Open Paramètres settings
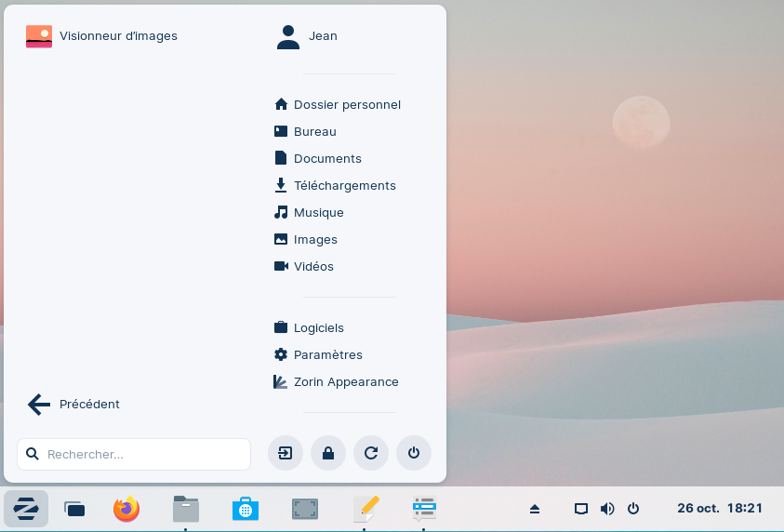Screen dimensions: 784x532 tap(319, 354)
